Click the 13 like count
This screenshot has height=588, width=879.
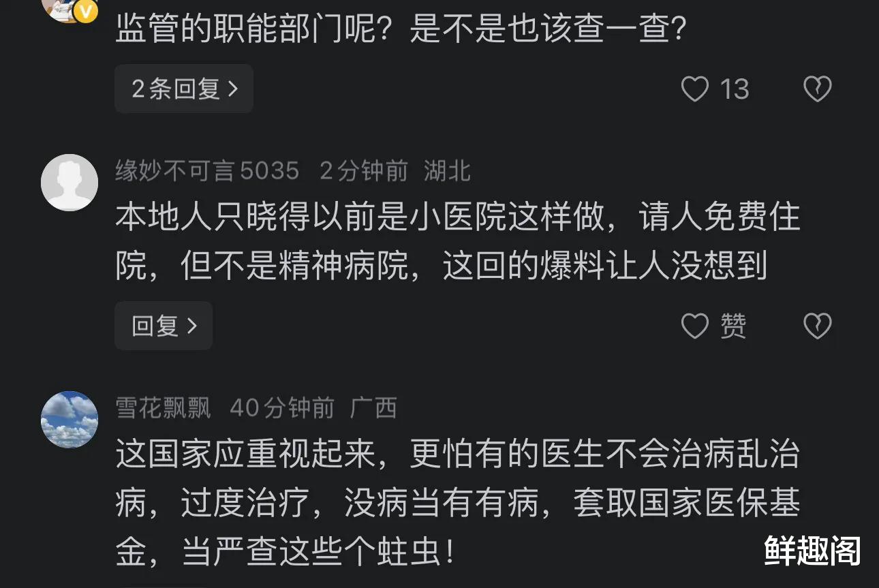click(735, 89)
